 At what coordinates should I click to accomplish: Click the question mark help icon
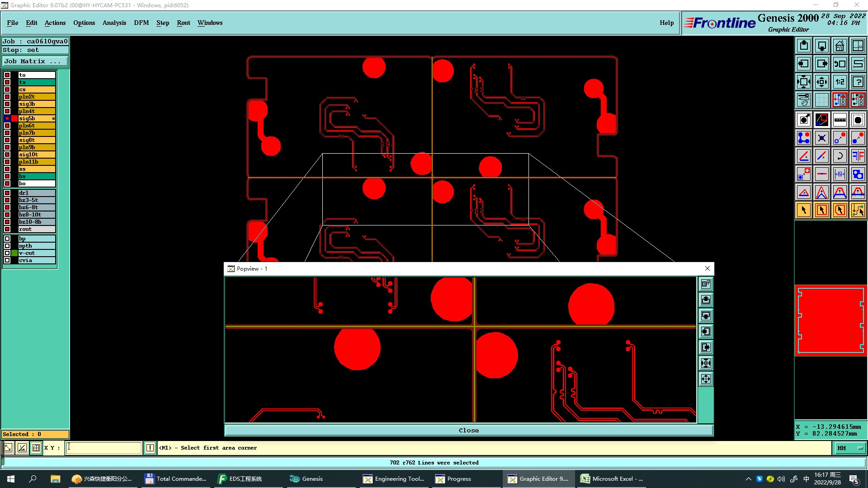(x=858, y=82)
